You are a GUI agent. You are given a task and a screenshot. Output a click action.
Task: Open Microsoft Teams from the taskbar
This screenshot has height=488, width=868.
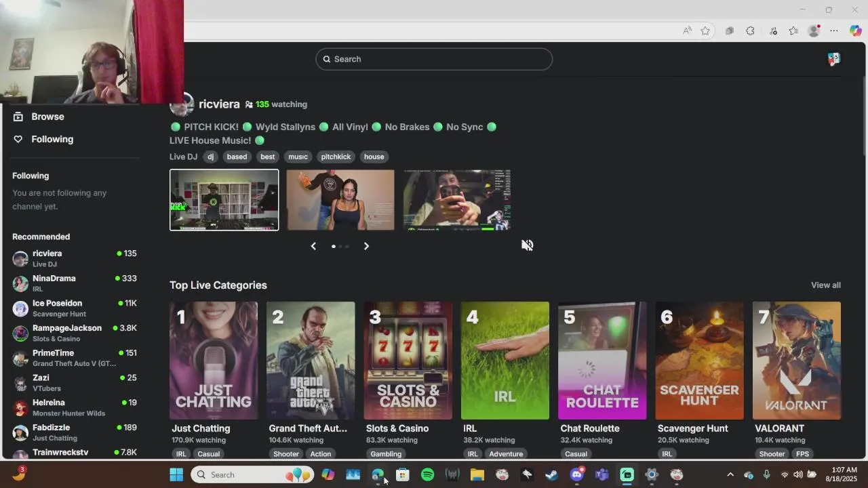click(x=601, y=474)
